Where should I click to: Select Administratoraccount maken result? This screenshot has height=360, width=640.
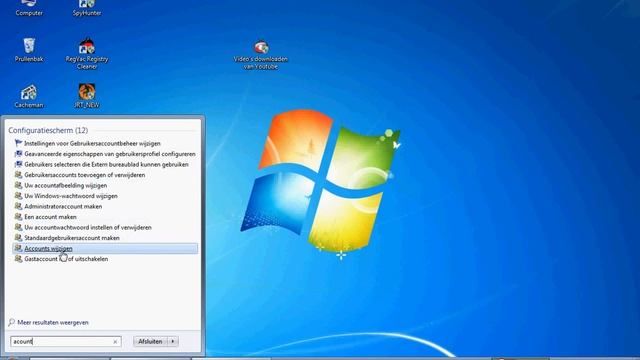(63, 207)
